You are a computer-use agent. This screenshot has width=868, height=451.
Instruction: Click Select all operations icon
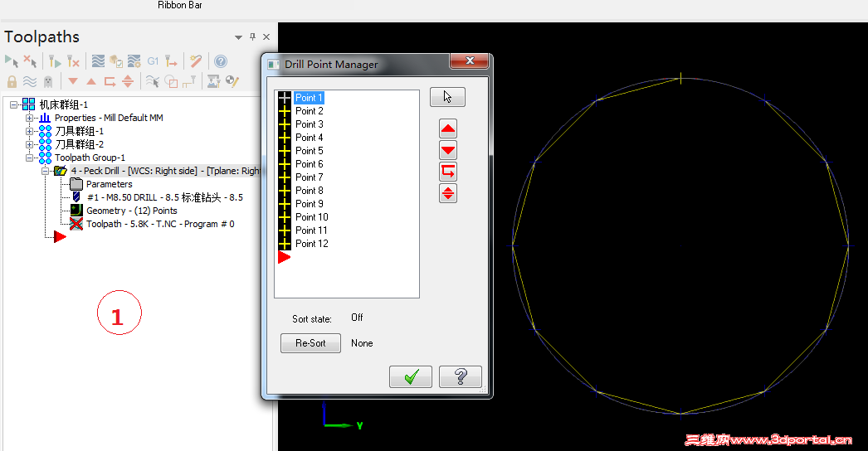(12, 61)
